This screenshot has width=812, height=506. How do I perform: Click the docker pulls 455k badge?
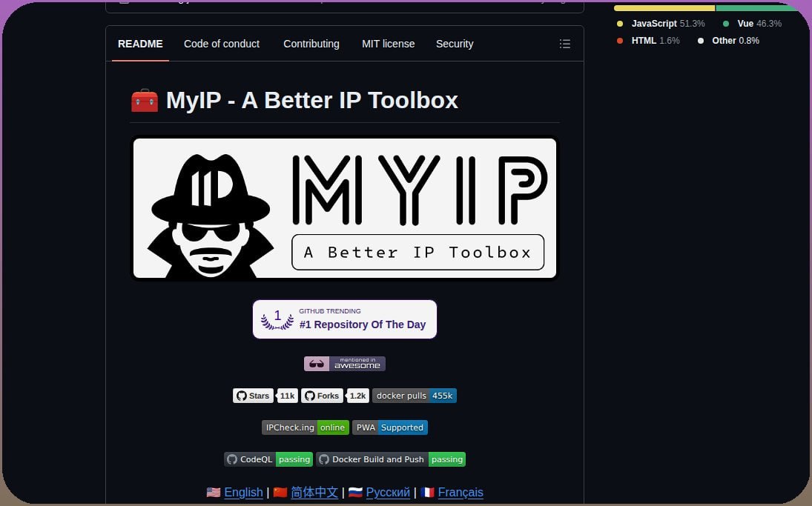[x=415, y=396]
